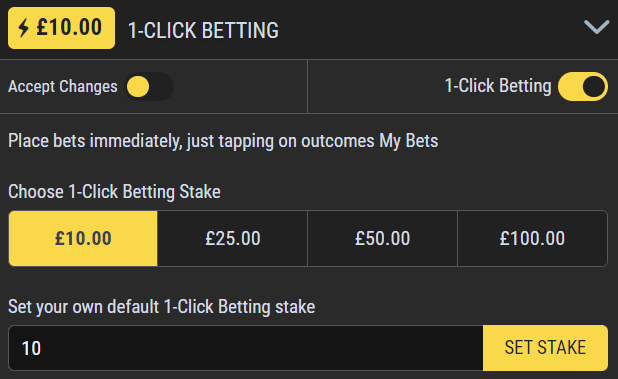The image size is (618, 379).
Task: Click the empty space right of the Accept Changes switch
Action: [x=240, y=86]
